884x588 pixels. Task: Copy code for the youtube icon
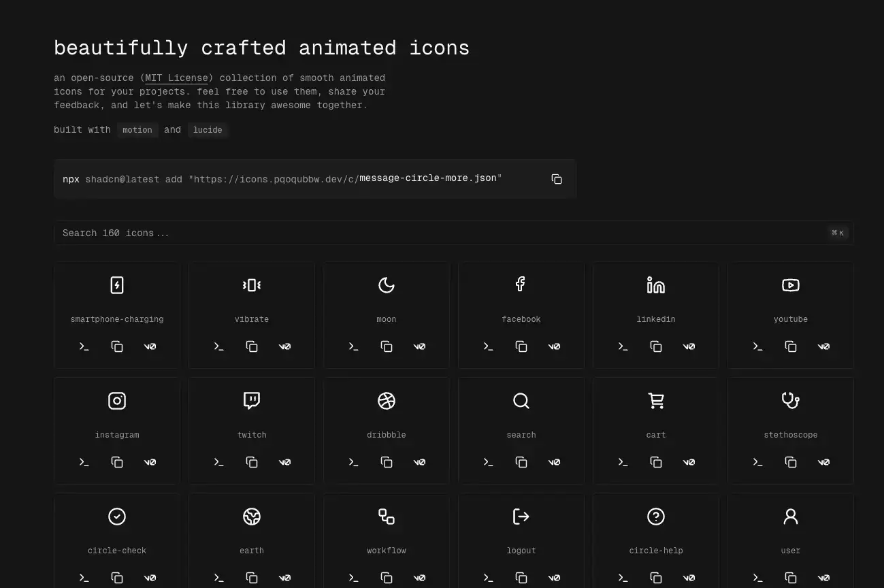pos(791,346)
